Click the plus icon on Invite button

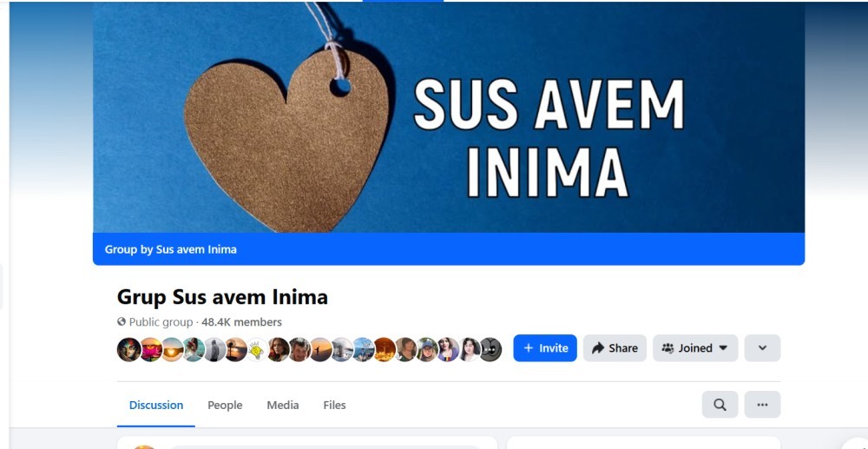(x=528, y=348)
